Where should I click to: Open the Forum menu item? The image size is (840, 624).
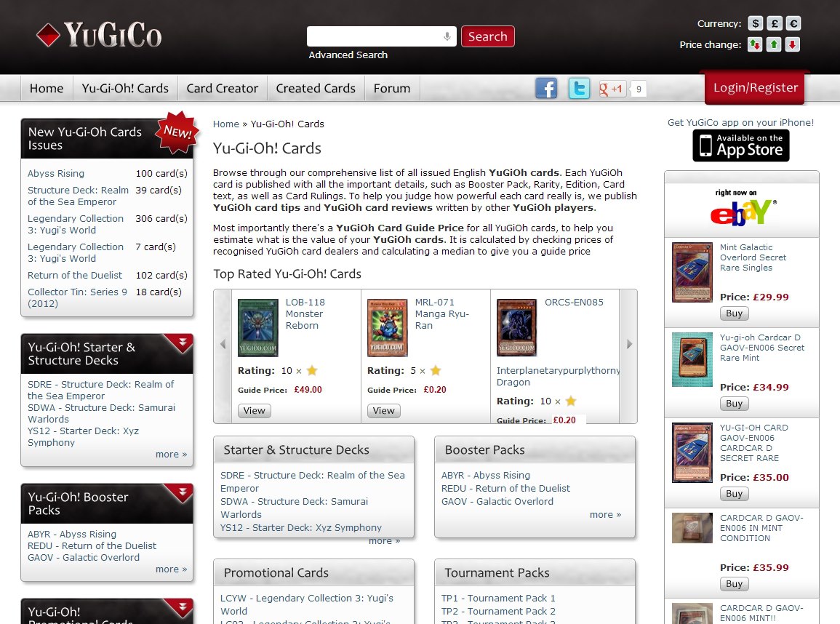tap(391, 89)
